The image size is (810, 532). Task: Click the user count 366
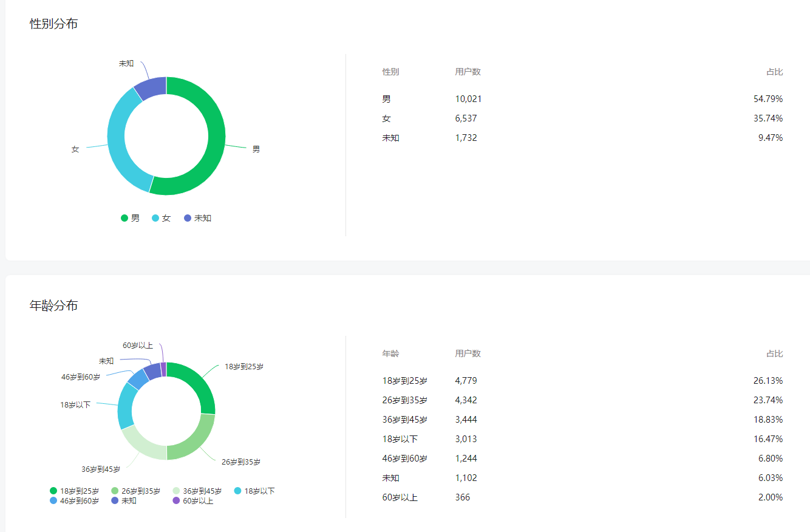tap(462, 497)
